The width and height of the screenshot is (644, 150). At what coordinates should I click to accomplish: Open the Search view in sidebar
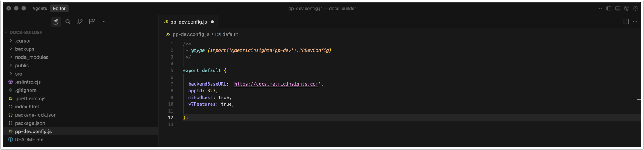point(68,22)
